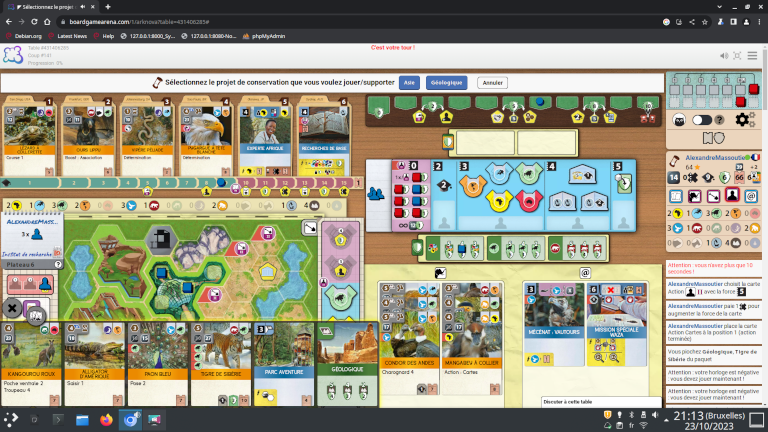Open main menu hamburger icon
This screenshot has width=768, height=432.
tap(752, 56)
